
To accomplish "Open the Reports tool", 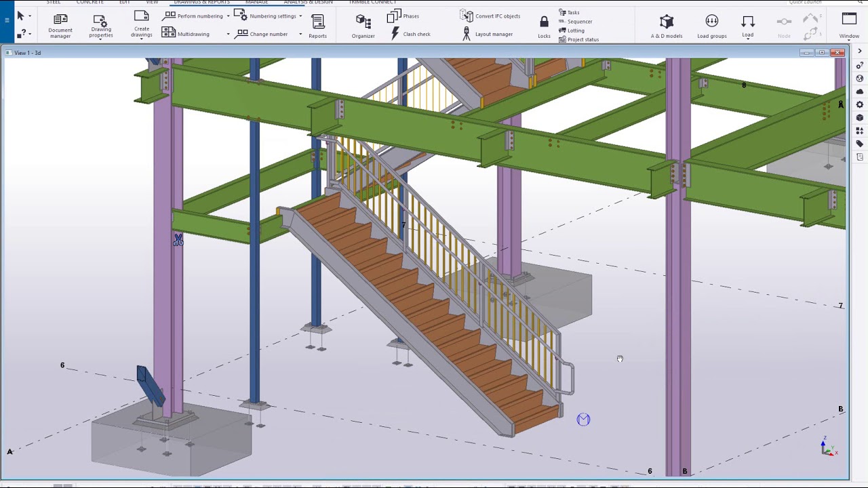I will click(x=317, y=26).
